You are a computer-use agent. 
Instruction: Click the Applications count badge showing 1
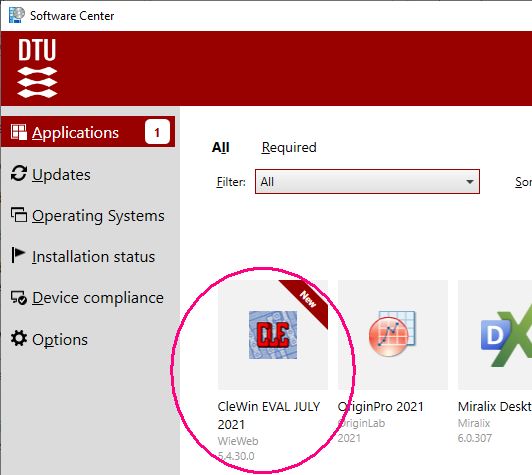click(157, 132)
